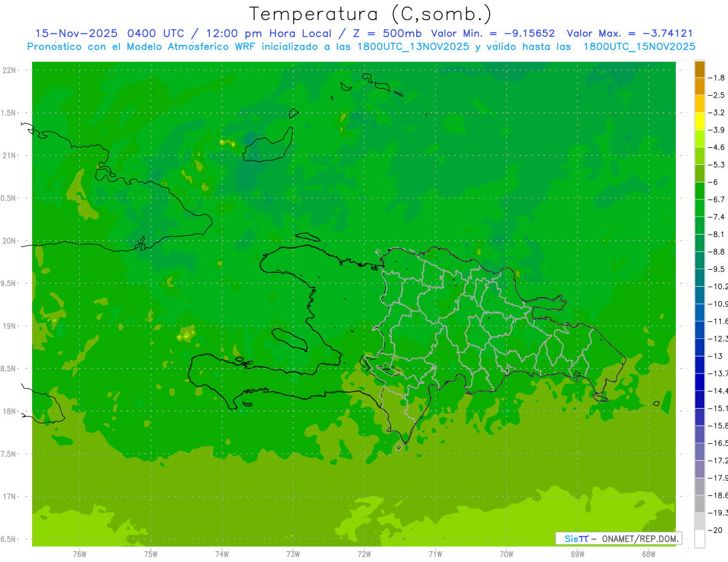Click the '71W' longitude label
Screen dimensions: 728x562
click(435, 554)
